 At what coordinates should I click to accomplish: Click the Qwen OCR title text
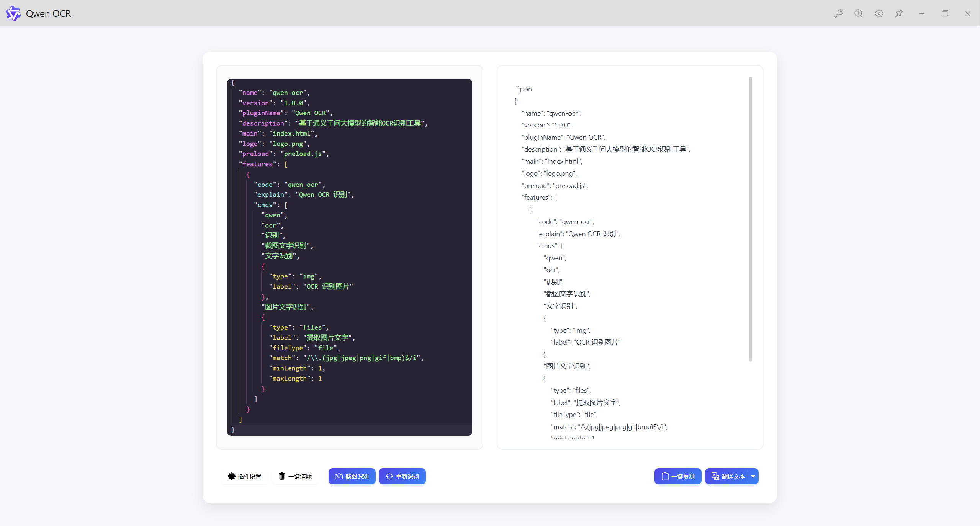click(x=49, y=13)
